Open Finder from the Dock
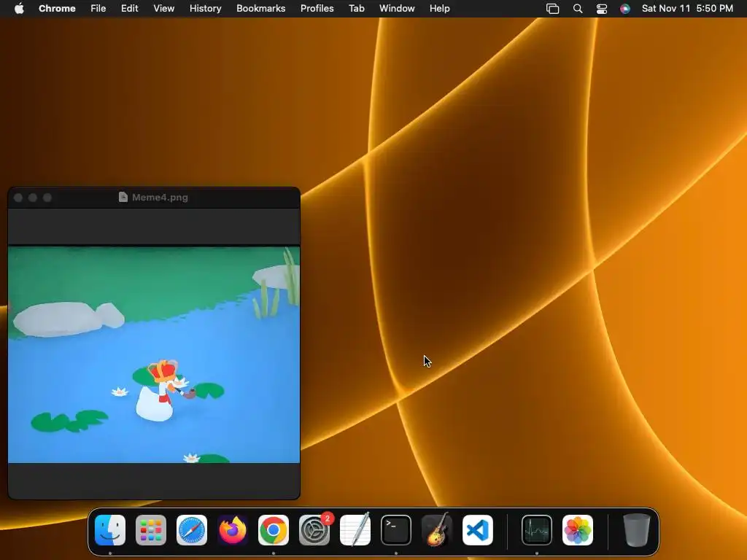The width and height of the screenshot is (747, 560). coord(110,530)
